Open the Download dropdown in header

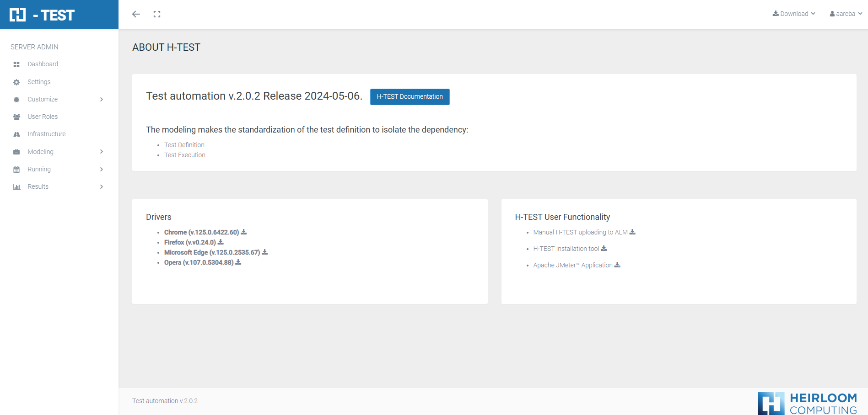pos(794,14)
